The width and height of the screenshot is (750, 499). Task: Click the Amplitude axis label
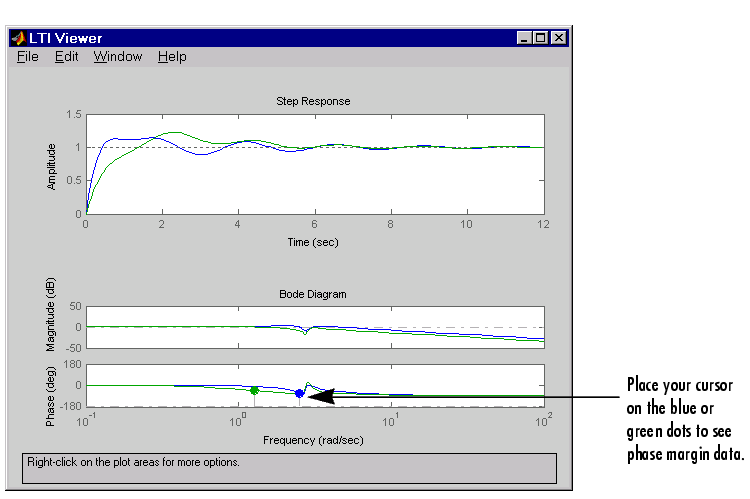pos(51,167)
